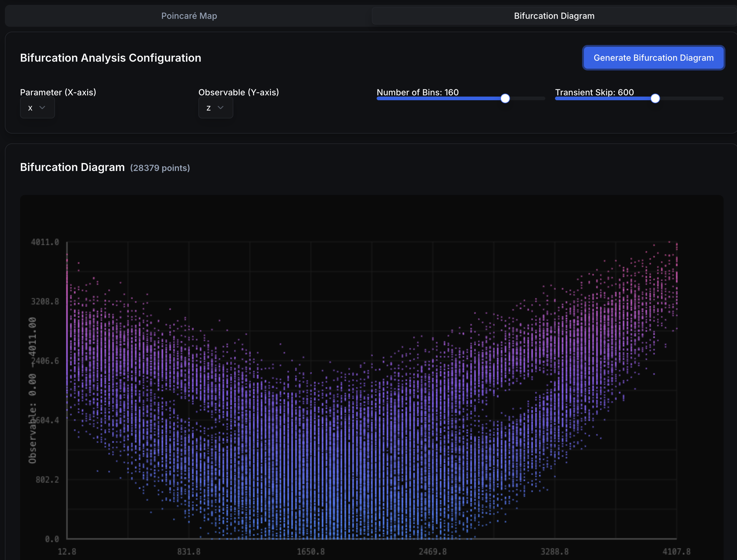
Task: Switch to the Poincaré Map tab
Action: [189, 16]
